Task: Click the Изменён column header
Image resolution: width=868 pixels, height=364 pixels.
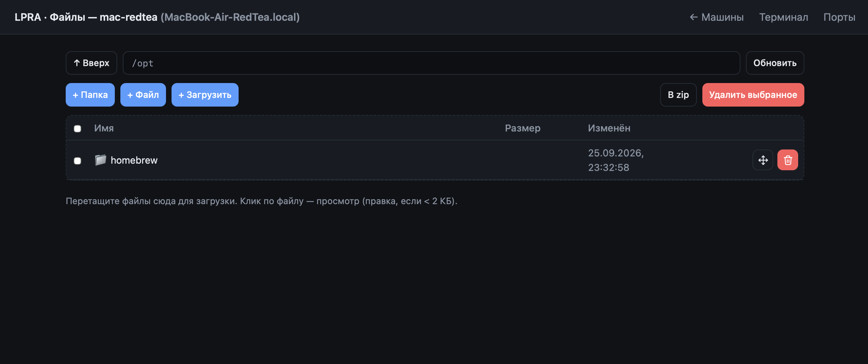Action: (x=609, y=128)
